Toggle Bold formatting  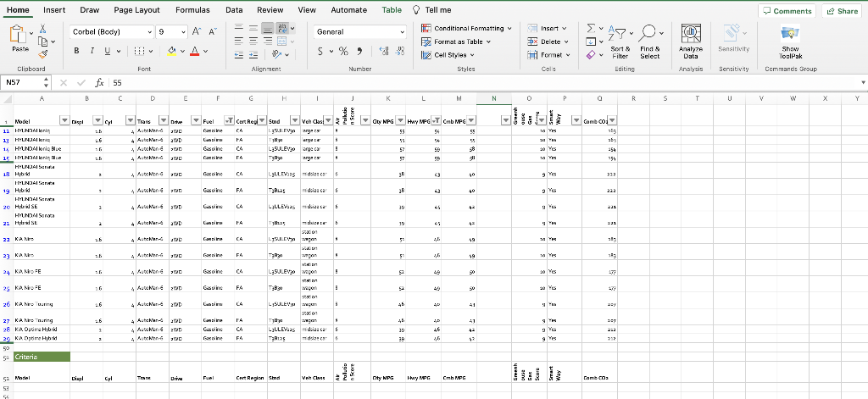pos(76,51)
